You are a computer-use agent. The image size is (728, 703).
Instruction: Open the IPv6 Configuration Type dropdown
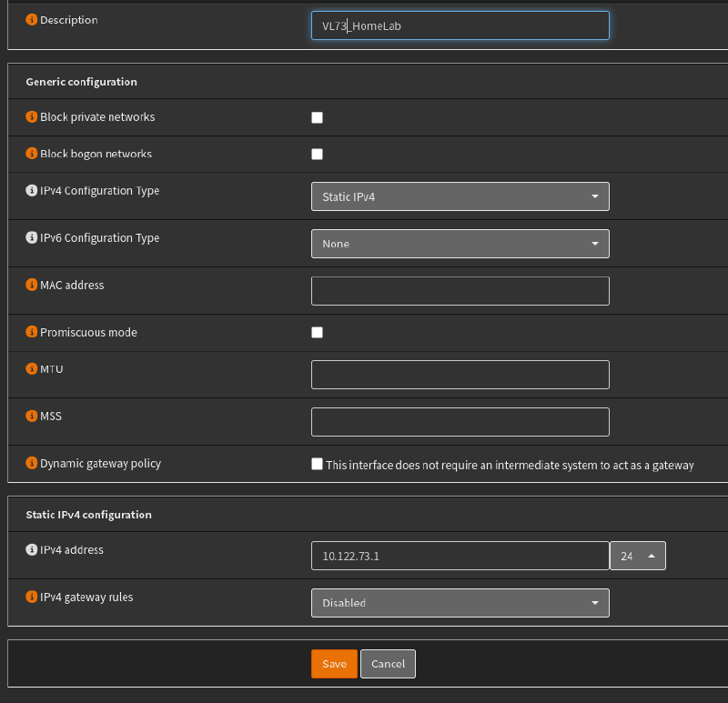click(x=460, y=244)
